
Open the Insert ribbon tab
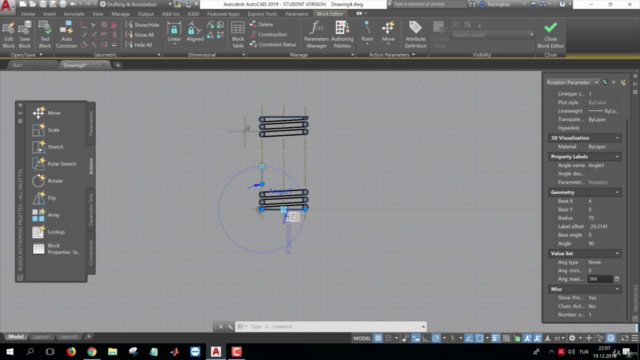click(x=49, y=14)
